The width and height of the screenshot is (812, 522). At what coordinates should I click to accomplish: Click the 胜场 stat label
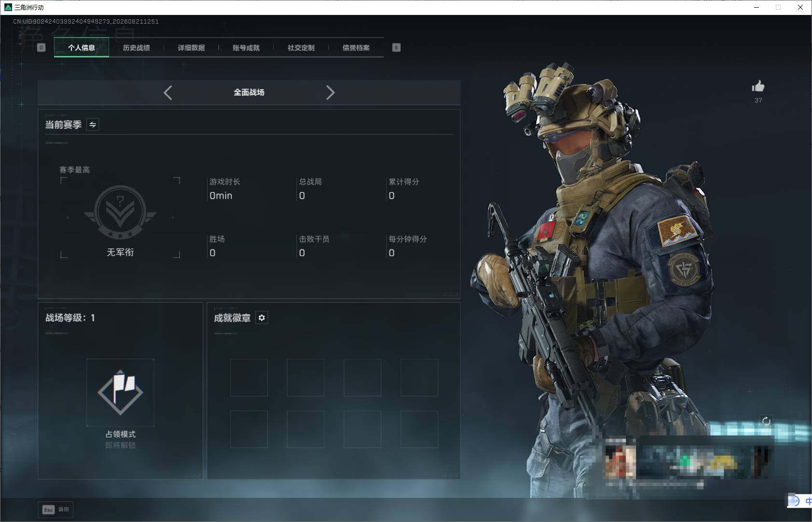tap(217, 239)
